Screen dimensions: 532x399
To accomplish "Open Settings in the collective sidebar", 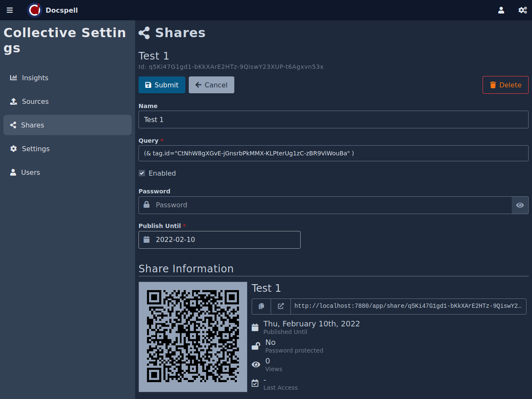I will [35, 149].
